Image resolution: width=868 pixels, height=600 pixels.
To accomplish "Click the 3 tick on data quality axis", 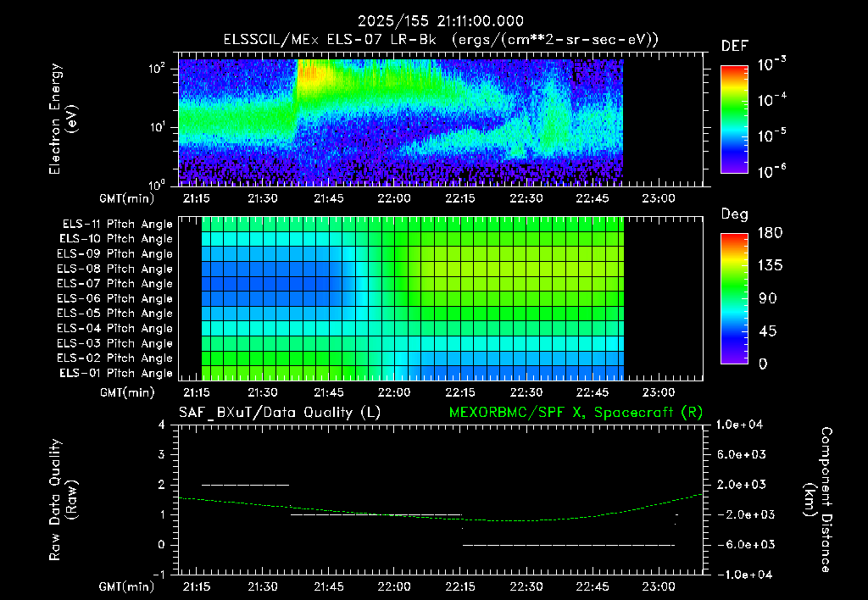I will coord(162,455).
